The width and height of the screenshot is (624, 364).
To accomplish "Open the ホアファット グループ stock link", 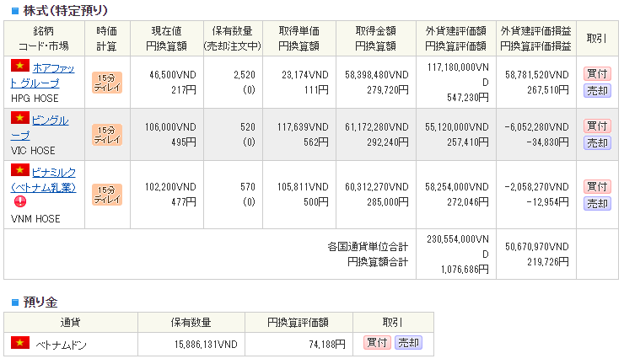I will [42, 76].
